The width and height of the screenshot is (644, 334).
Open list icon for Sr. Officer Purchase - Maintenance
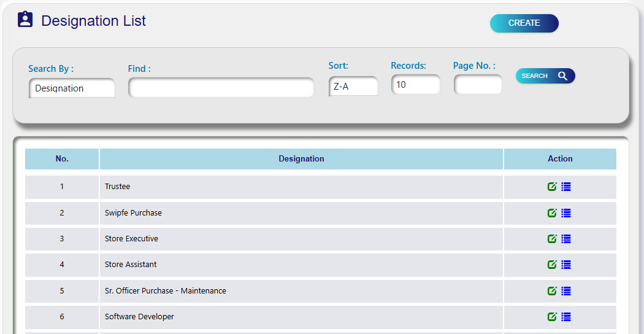566,291
